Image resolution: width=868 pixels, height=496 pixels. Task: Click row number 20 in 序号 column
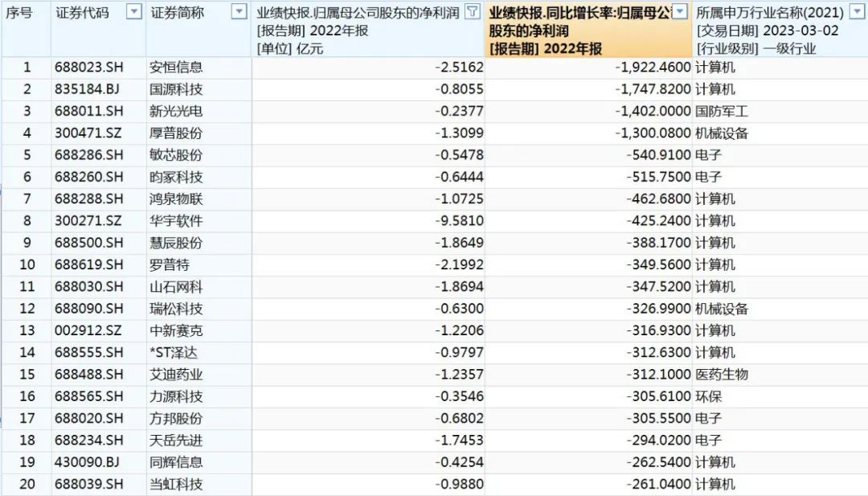(x=27, y=484)
